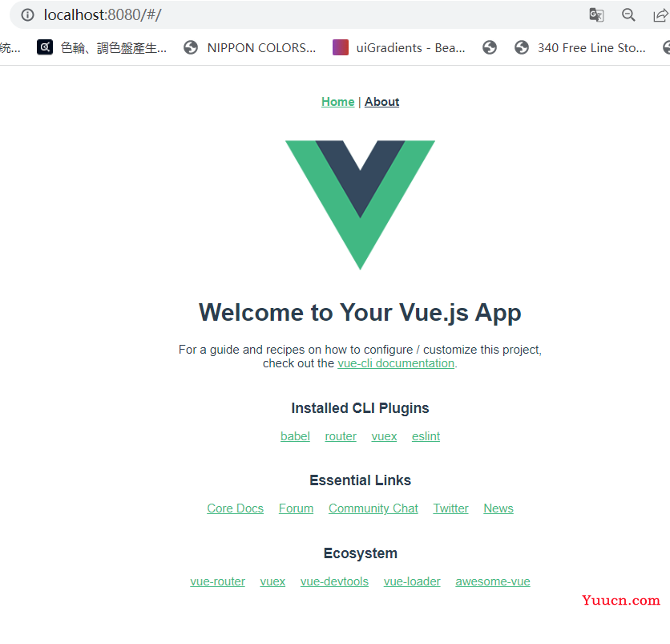Click the zoom magnifier icon

pyautogui.click(x=628, y=15)
